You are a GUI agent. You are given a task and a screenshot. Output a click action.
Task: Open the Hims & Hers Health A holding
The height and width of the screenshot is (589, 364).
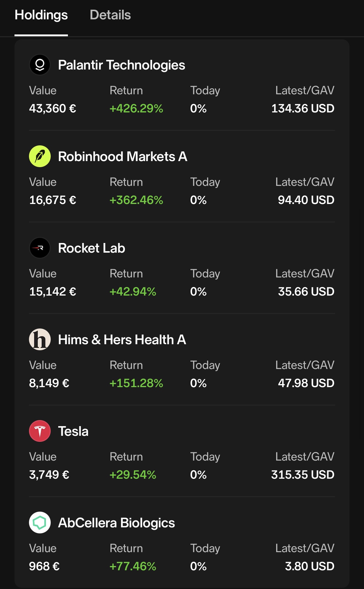click(122, 340)
